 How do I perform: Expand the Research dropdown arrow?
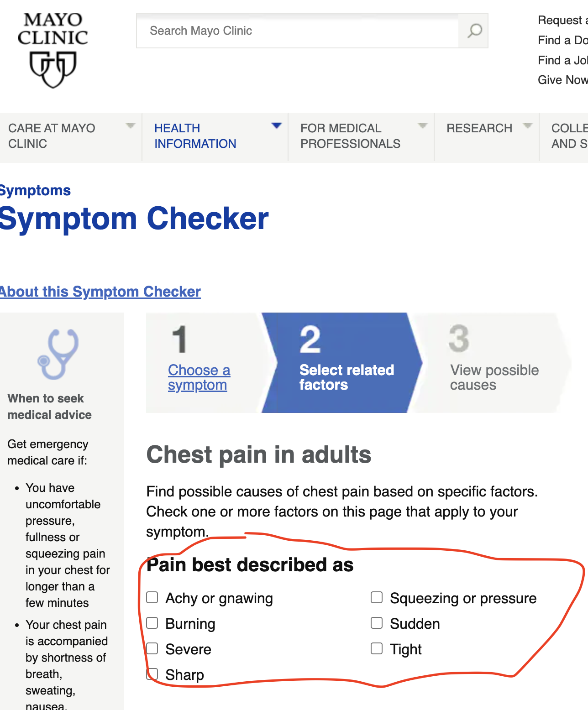tap(529, 126)
